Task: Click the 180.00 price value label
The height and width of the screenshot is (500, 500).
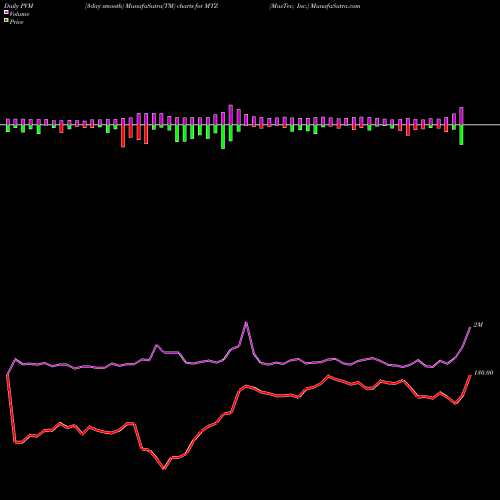Action: click(x=483, y=373)
